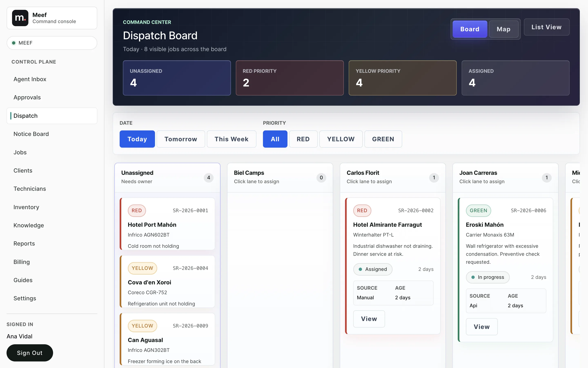Click the Joan Carreras count badge
The height and width of the screenshot is (368, 588).
click(x=547, y=178)
